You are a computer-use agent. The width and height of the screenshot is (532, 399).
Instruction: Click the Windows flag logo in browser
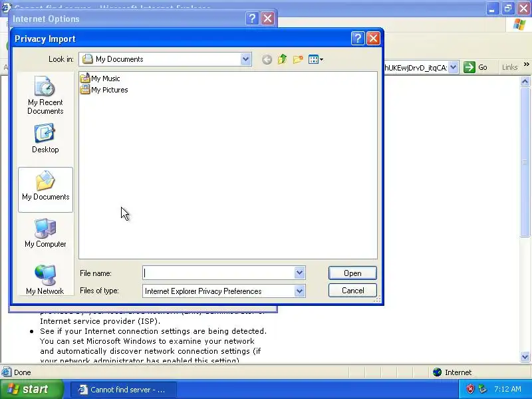coord(519,24)
